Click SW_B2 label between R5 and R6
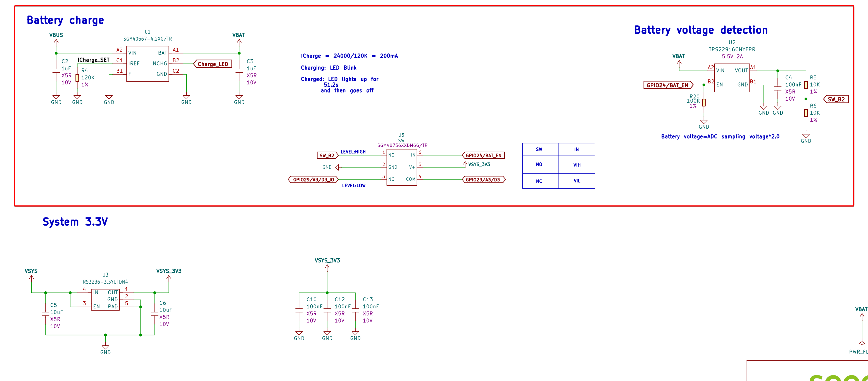The image size is (868, 381). 836,99
